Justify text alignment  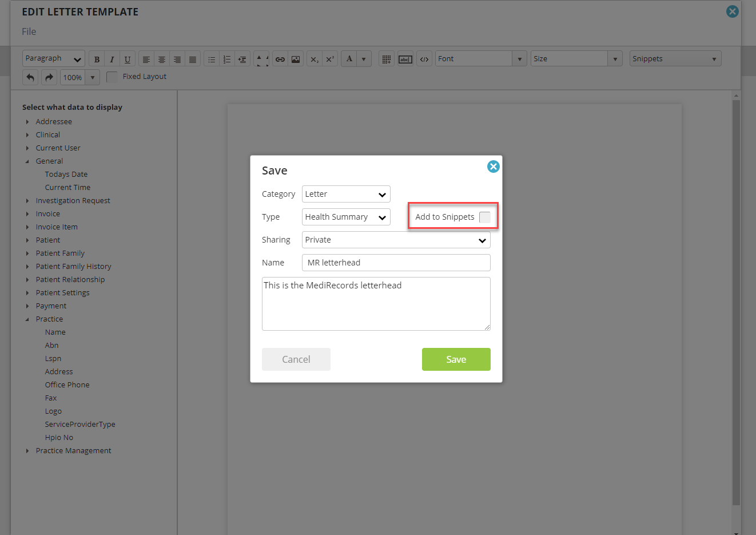point(193,59)
